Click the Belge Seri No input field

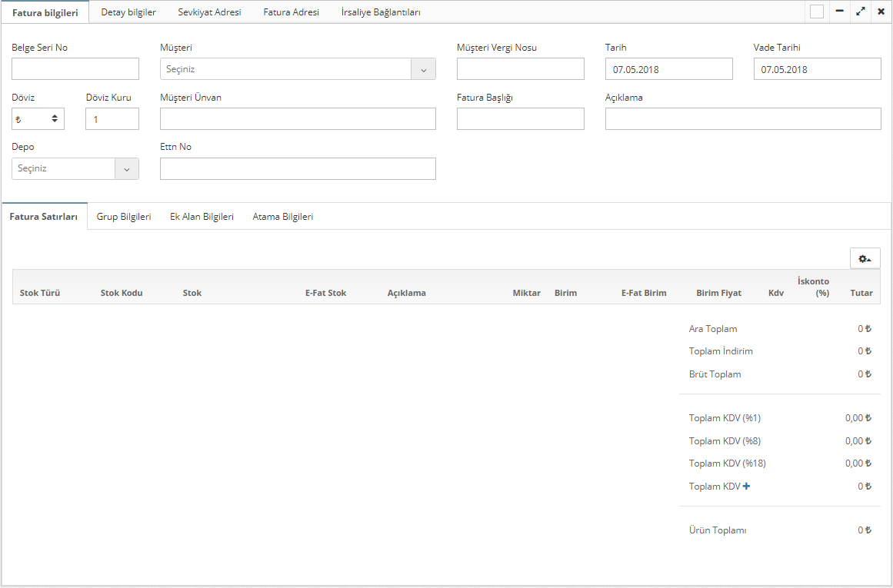point(75,69)
